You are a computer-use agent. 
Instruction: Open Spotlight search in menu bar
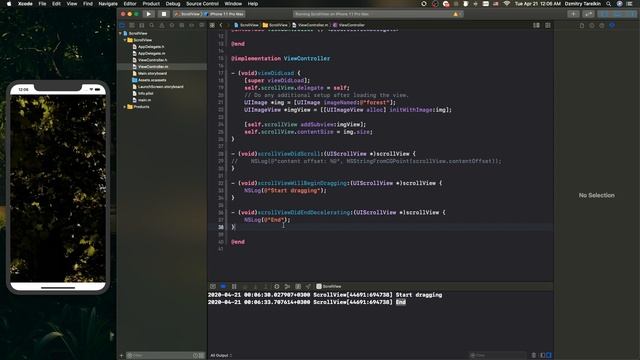click(x=609, y=4)
